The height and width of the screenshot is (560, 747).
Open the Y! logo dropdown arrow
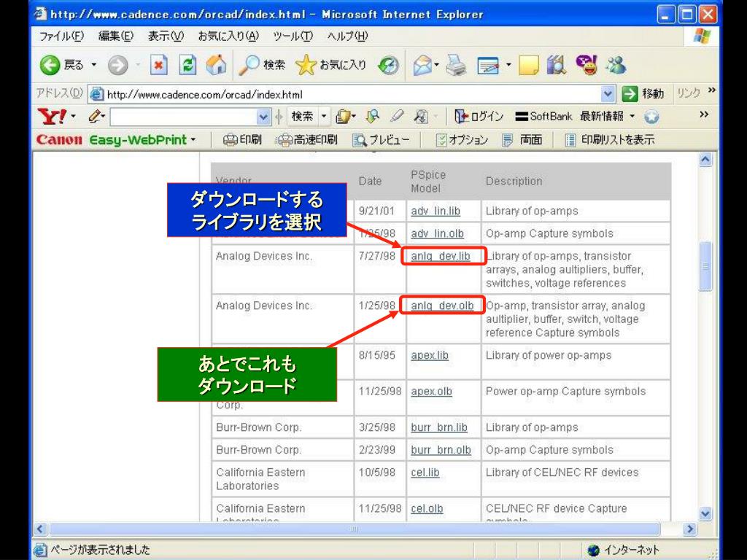pos(74,116)
